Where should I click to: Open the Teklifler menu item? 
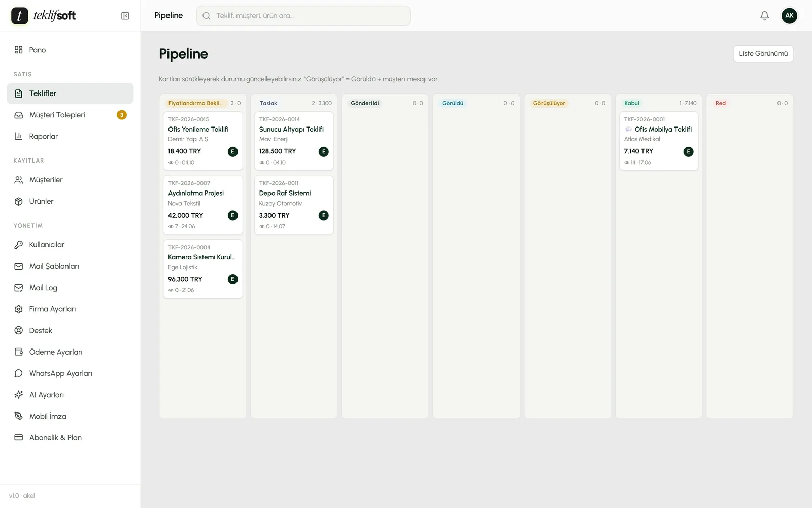point(70,93)
